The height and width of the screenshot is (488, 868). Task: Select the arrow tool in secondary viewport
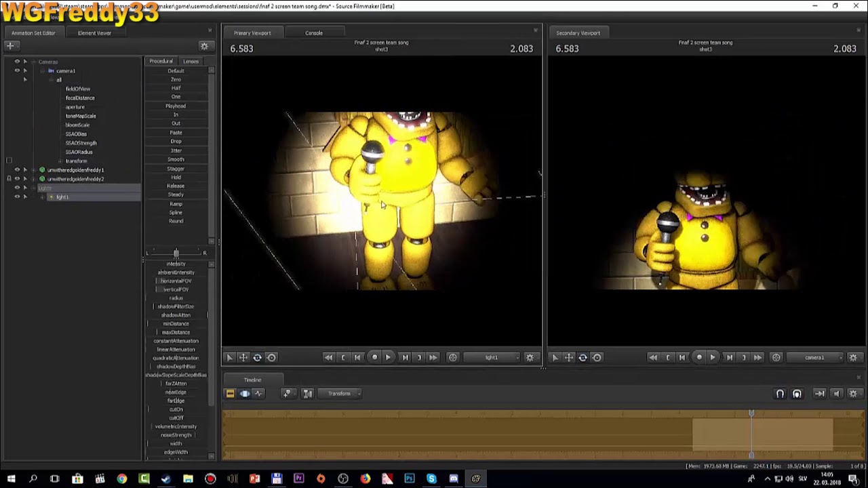coord(555,357)
